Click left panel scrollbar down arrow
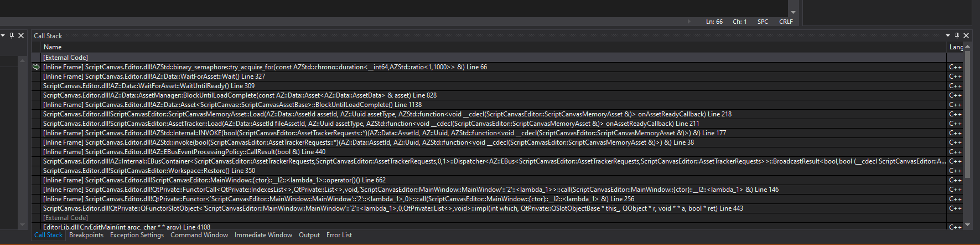 (22, 225)
